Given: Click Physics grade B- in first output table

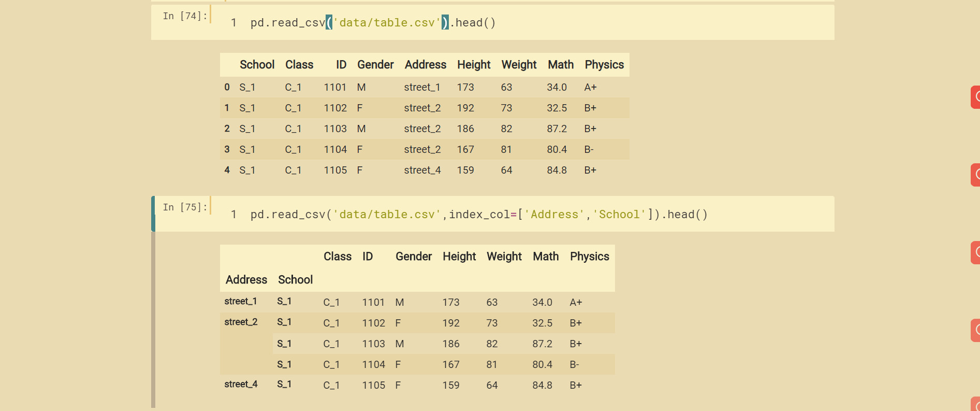Looking at the screenshot, I should (589, 149).
